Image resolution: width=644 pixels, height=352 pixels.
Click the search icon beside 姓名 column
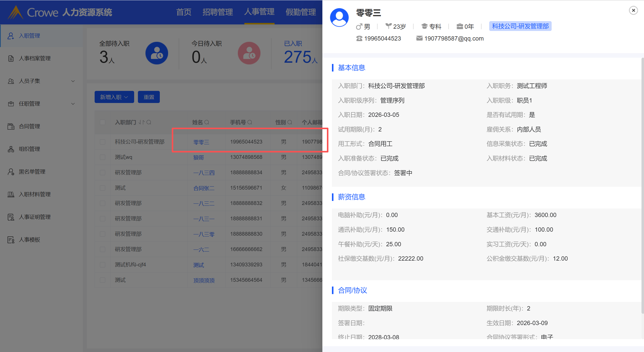pos(207,122)
